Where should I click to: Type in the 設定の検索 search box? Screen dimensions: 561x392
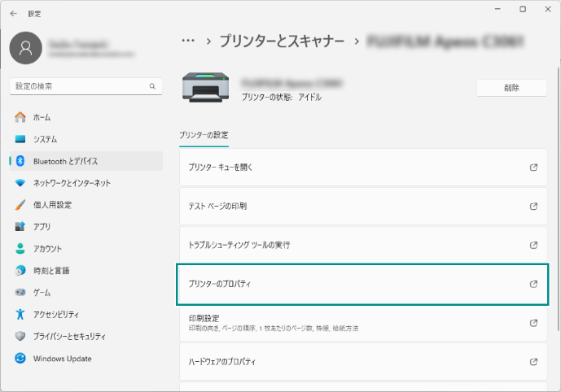tap(77, 85)
